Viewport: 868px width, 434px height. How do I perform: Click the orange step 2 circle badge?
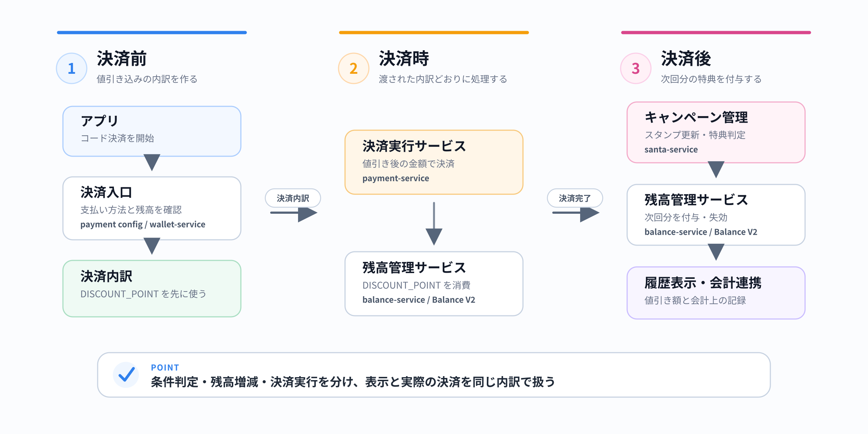(354, 68)
